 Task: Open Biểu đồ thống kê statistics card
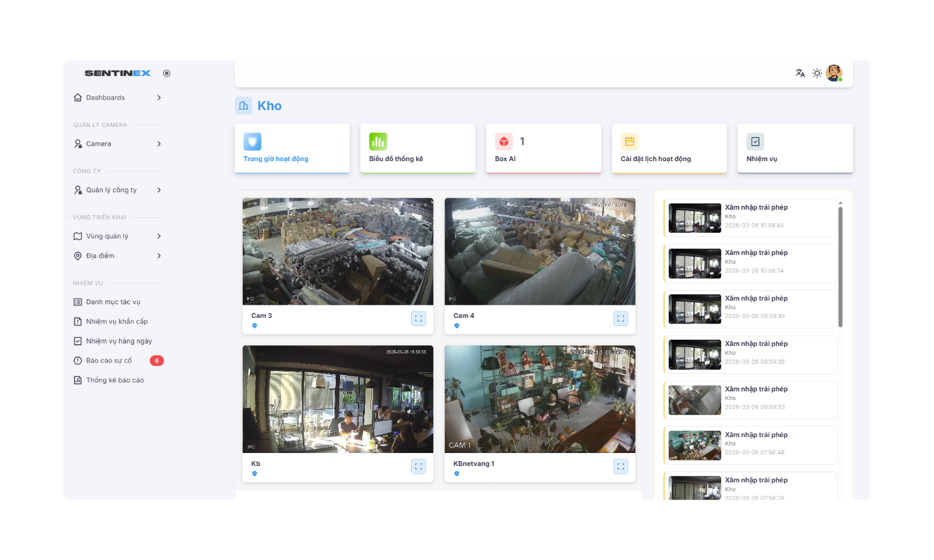point(417,148)
